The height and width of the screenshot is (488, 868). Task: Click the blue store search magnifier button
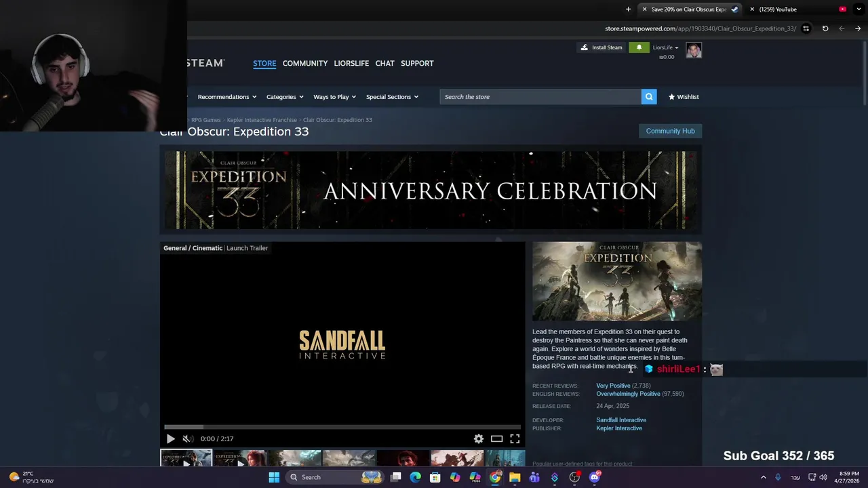tap(649, 97)
